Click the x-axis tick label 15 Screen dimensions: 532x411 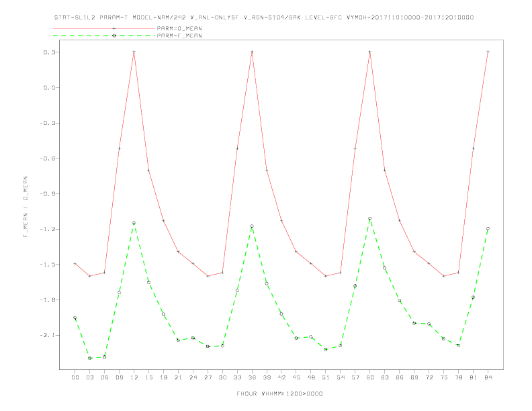[x=149, y=377]
